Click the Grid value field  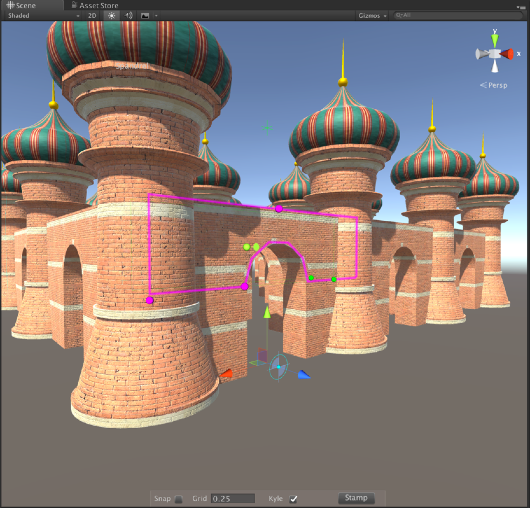[233, 499]
